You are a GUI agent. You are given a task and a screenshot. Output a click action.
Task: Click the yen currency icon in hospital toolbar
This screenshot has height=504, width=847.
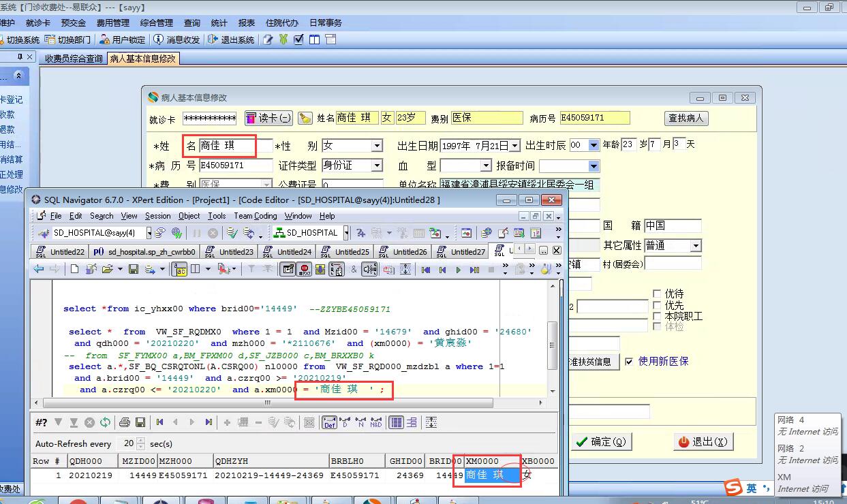click(283, 40)
